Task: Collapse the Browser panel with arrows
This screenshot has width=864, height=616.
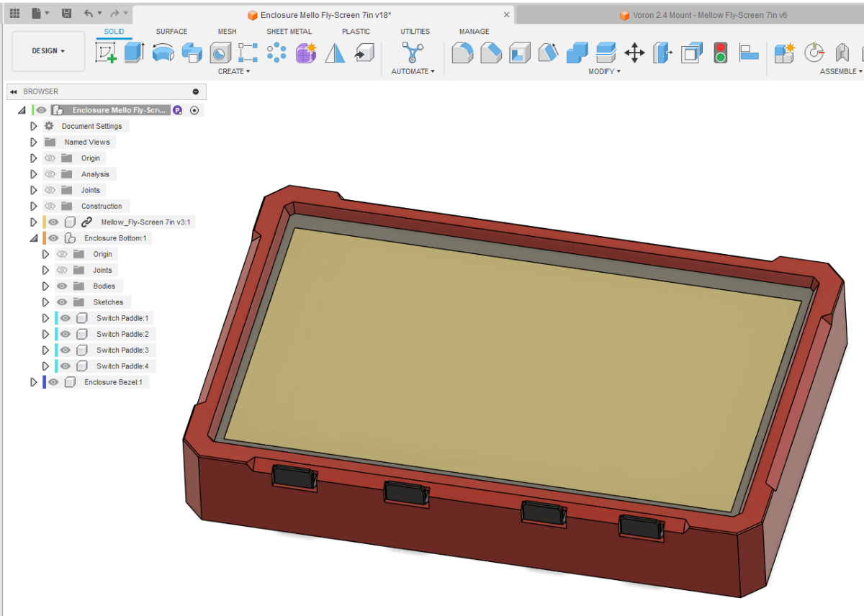Action: pyautogui.click(x=14, y=91)
